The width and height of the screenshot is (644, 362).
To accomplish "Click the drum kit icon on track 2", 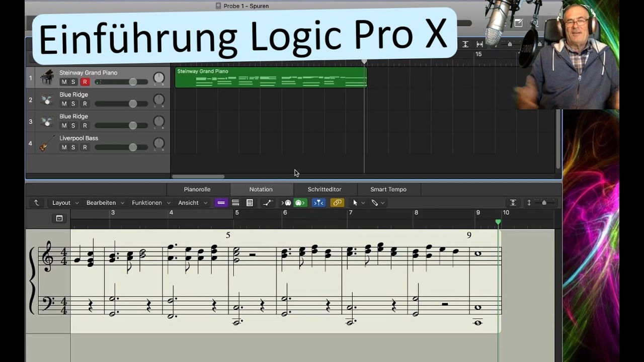I will pyautogui.click(x=47, y=100).
